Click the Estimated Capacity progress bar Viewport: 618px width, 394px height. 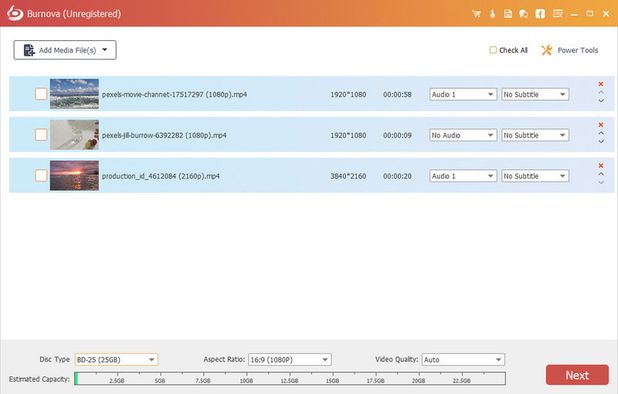290,379
